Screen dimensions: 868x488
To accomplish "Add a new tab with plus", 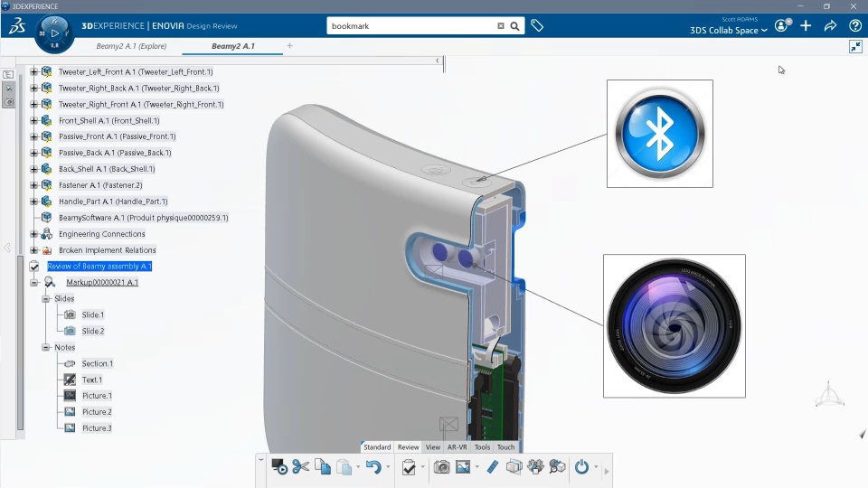I will click(289, 46).
